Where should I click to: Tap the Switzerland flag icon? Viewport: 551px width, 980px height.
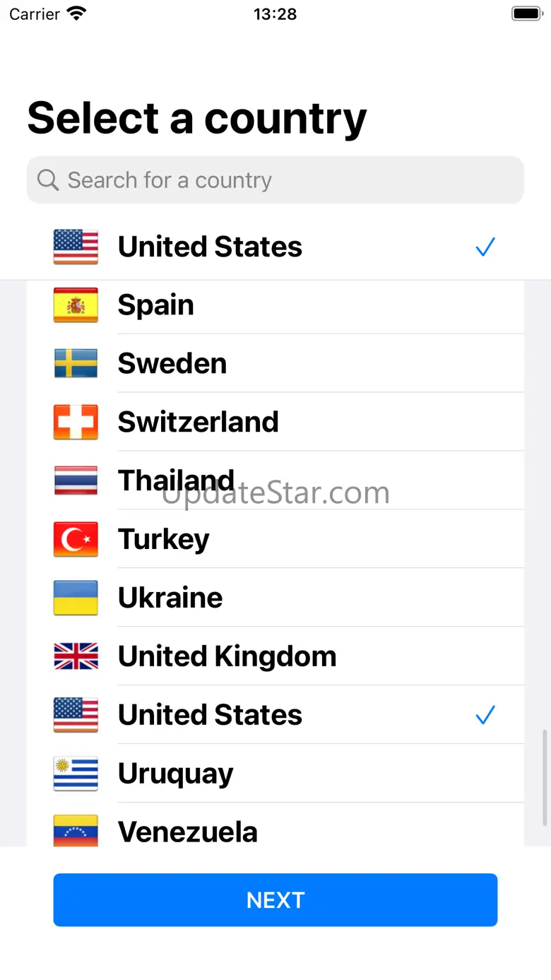pos(76,422)
